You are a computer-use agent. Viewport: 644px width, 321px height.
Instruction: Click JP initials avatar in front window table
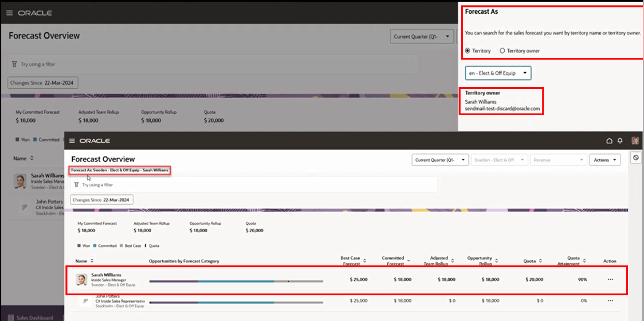pos(86,301)
